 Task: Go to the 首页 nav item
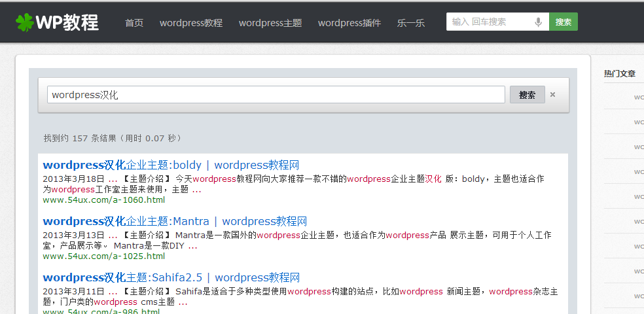(134, 23)
